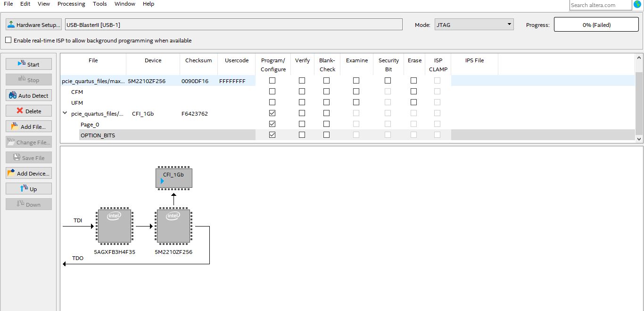
Task: Click the checksum value 0090DF16
Action: click(x=195, y=81)
